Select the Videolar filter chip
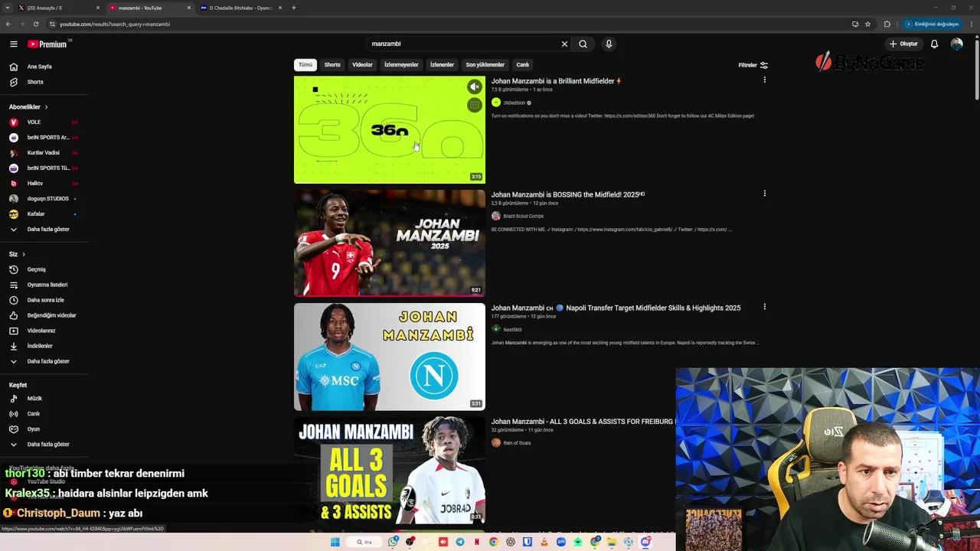Screen dimensions: 980x551 click(362, 65)
